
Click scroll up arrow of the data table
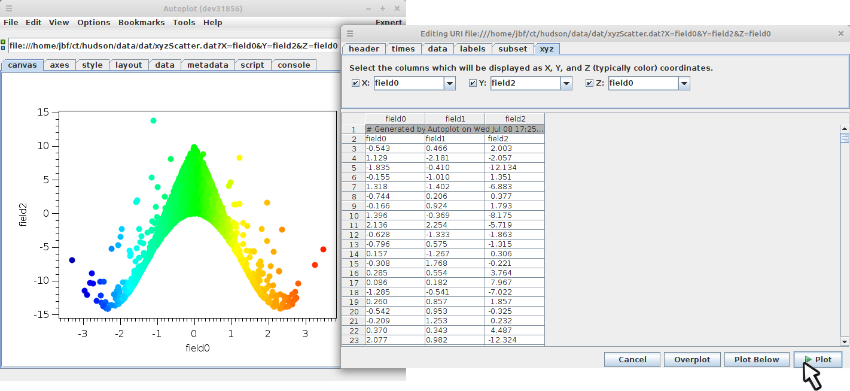coord(845,127)
